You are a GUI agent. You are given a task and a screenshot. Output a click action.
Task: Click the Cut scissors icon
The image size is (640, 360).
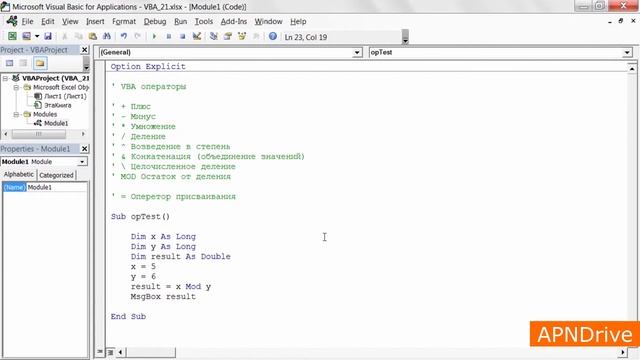point(64,36)
